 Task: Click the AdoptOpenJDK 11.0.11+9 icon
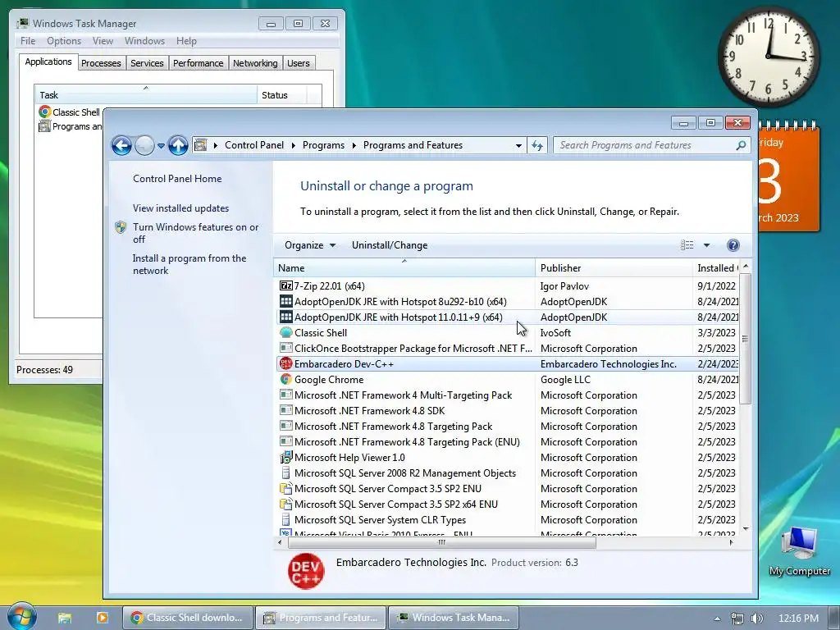pyautogui.click(x=286, y=317)
